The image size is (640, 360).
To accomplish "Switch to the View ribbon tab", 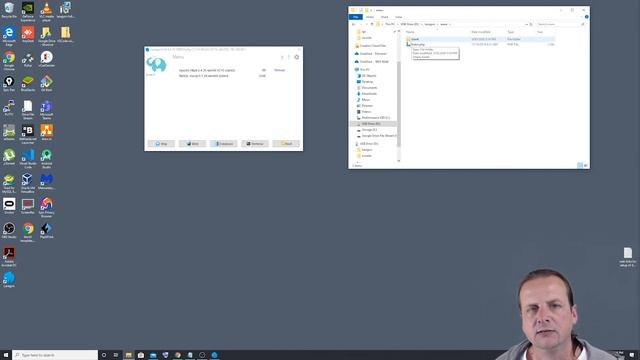I will [x=398, y=17].
